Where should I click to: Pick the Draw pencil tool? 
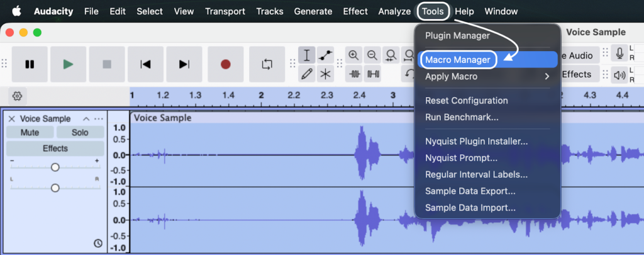coord(307,74)
